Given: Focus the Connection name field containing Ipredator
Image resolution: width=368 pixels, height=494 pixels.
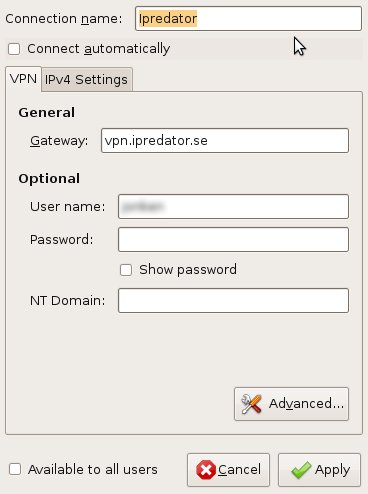Looking at the screenshot, I should tap(248, 19).
